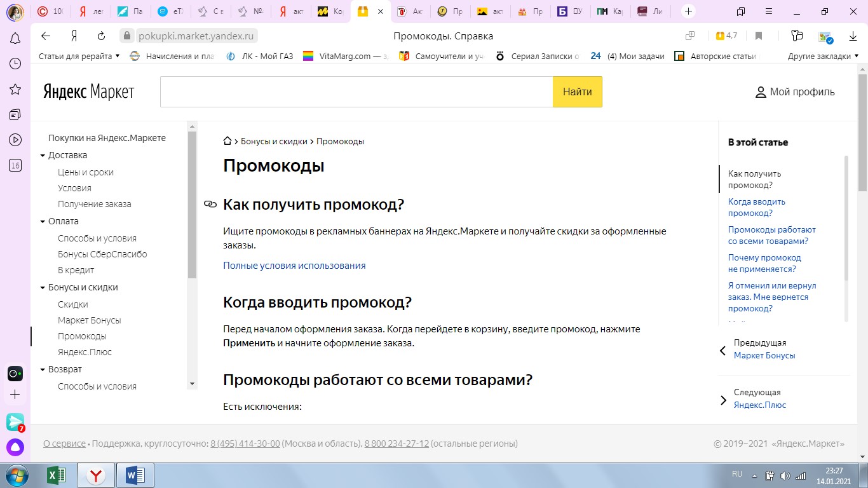Click the Найти search button
The width and height of the screenshot is (868, 488).
coord(577,92)
